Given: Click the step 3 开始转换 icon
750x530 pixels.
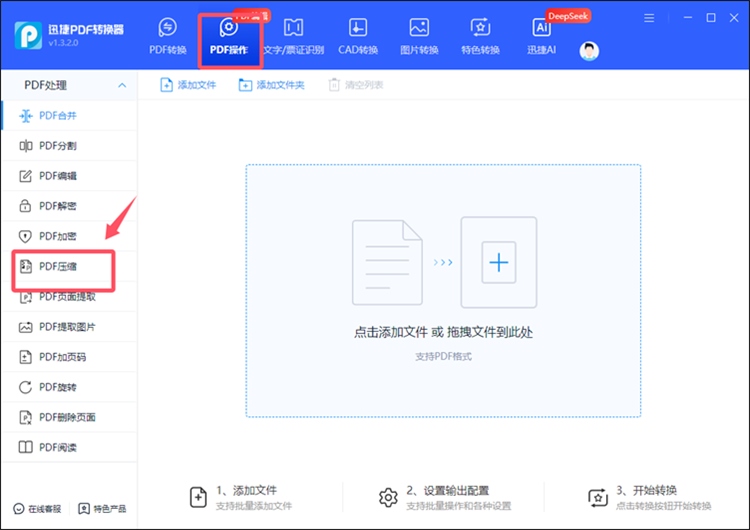Looking at the screenshot, I should [x=598, y=497].
